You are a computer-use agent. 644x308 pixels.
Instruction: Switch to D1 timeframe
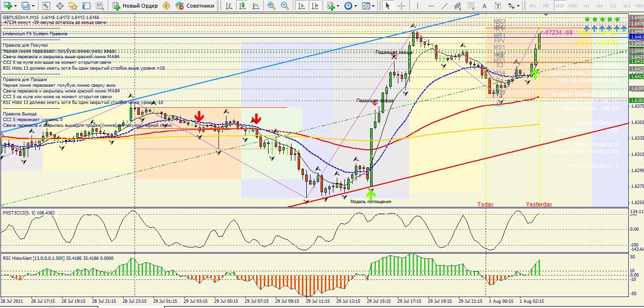pyautogui.click(x=613, y=6)
